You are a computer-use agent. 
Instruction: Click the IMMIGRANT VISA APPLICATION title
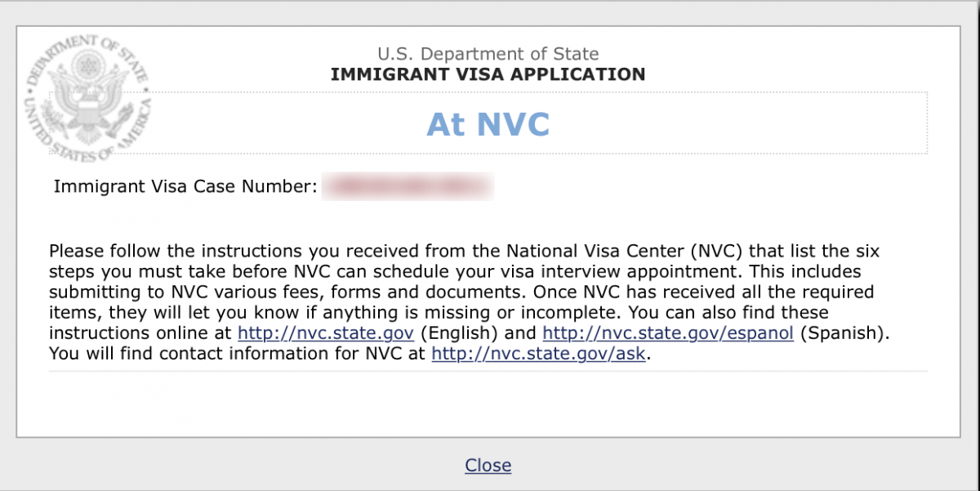point(488,75)
